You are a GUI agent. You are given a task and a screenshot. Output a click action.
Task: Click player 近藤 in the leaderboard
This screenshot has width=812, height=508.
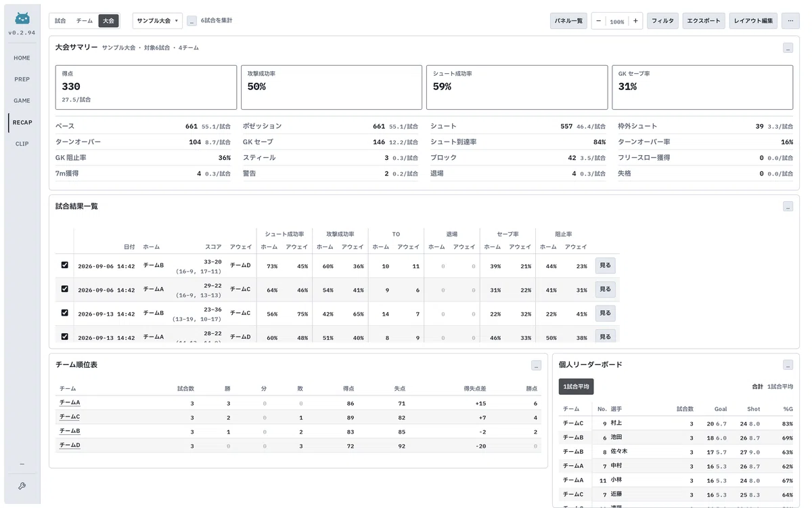point(616,494)
